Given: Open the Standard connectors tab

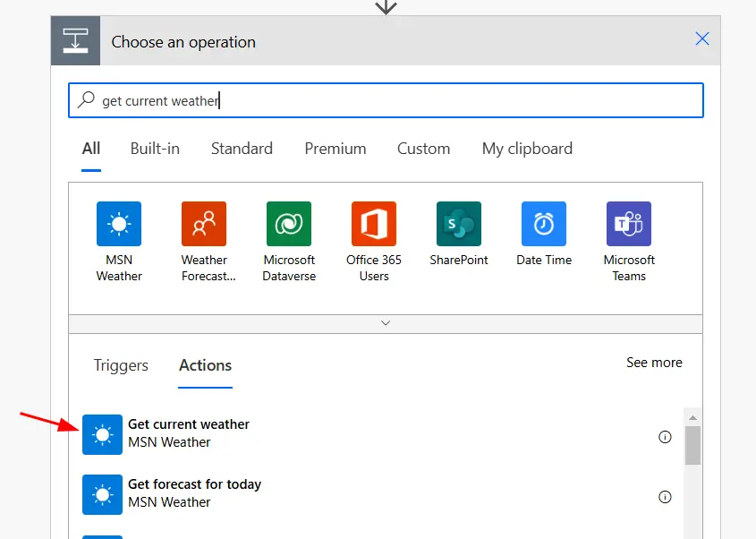Looking at the screenshot, I should [242, 149].
